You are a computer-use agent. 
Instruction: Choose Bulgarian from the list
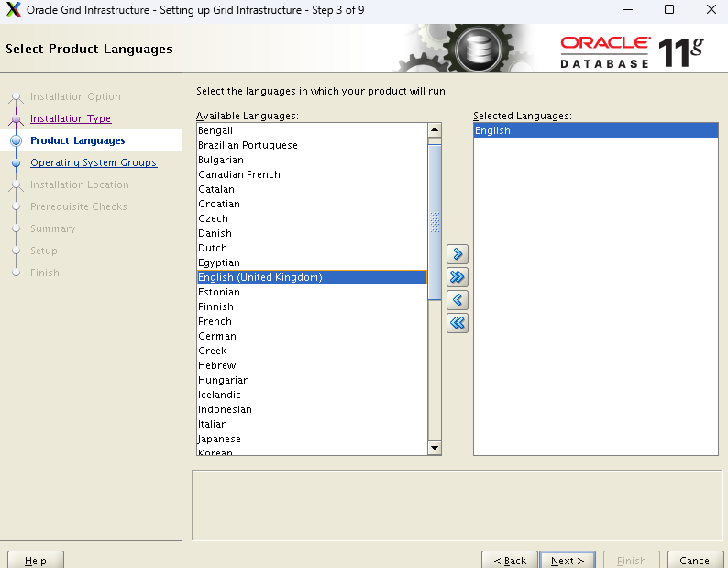312,160
